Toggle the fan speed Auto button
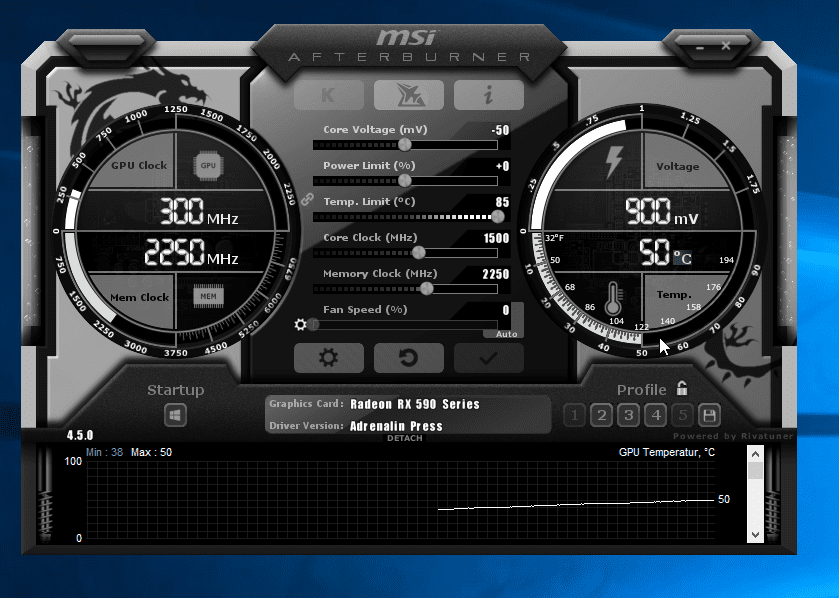Viewport: 839px width, 598px height. tap(506, 334)
